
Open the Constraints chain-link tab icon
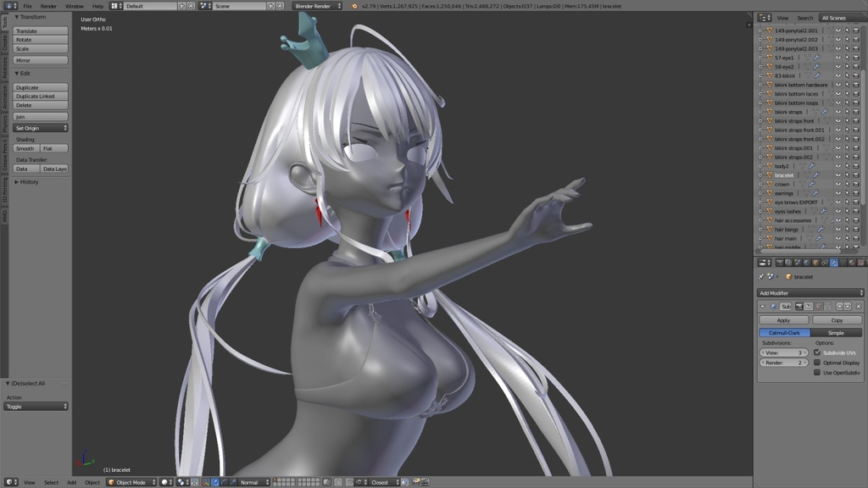point(825,263)
